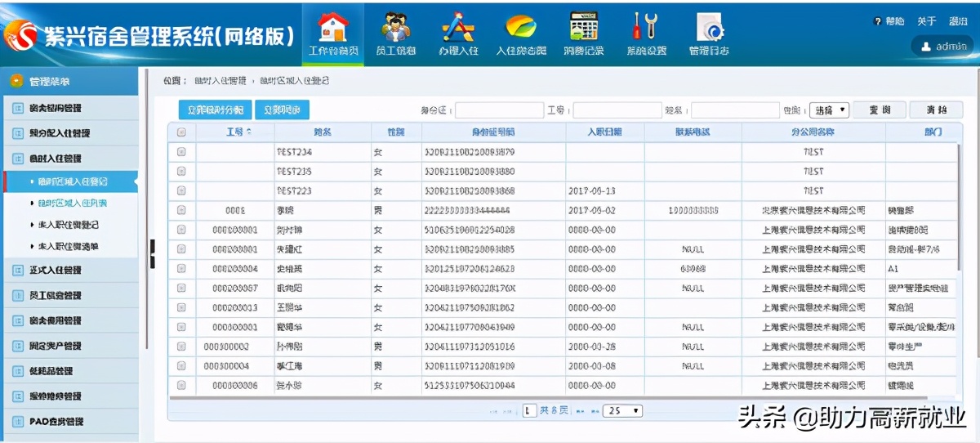Click the sidebar collapse handle
The height and width of the screenshot is (443, 980).
pos(151,253)
